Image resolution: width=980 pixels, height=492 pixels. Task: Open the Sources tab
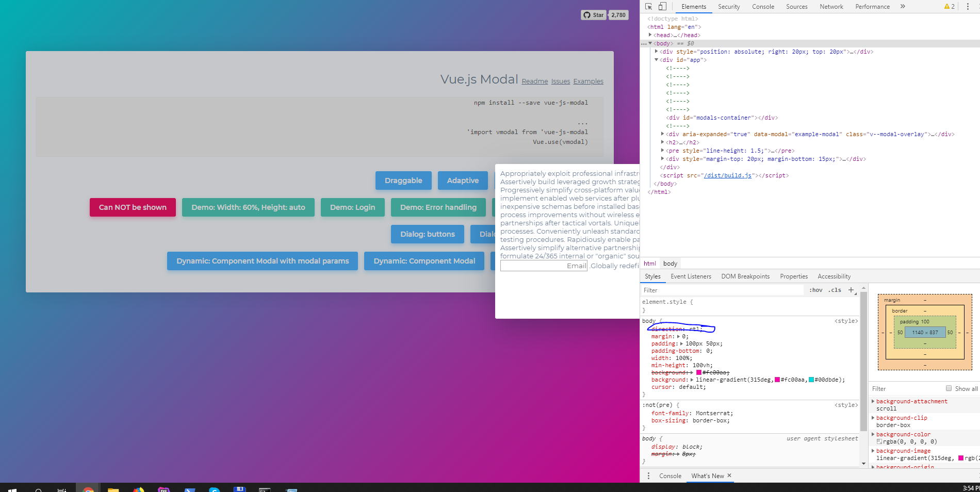[797, 7]
